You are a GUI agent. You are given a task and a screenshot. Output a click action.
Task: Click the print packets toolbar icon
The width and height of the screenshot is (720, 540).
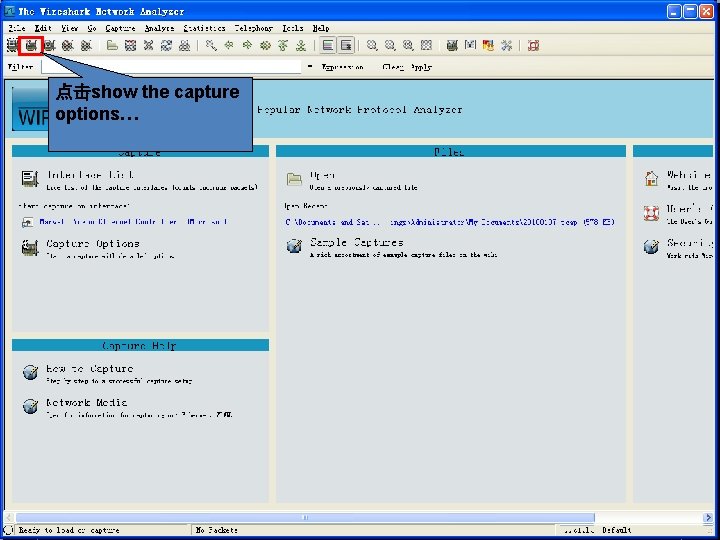185,45
